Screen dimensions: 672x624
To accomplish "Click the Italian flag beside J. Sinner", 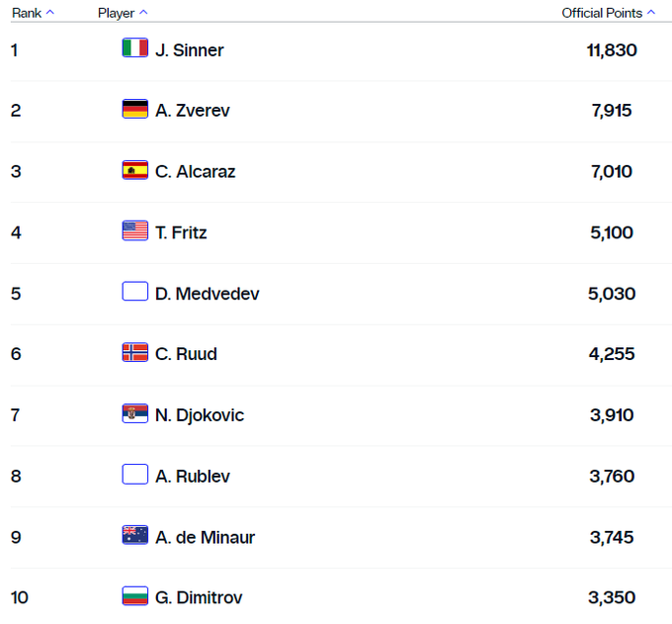I will pos(135,48).
